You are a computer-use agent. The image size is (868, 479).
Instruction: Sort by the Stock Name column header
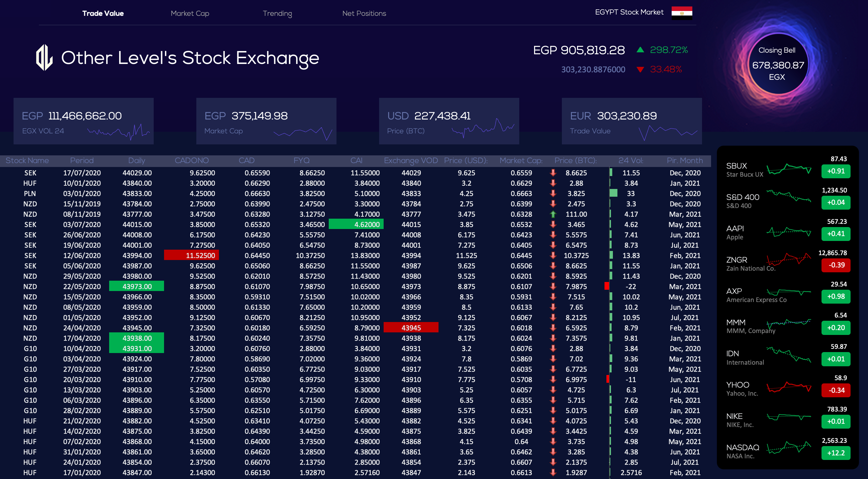[27, 161]
